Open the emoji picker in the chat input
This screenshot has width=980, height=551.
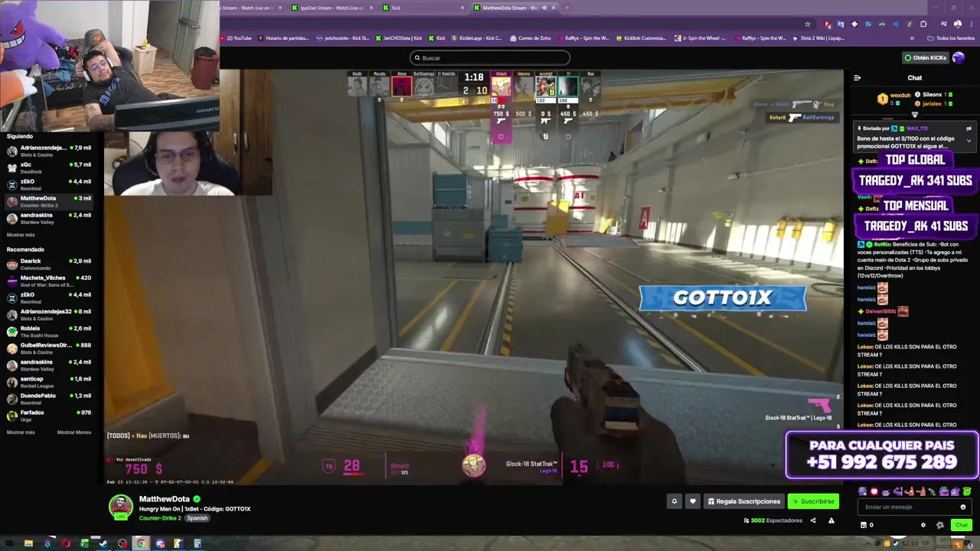pyautogui.click(x=963, y=507)
